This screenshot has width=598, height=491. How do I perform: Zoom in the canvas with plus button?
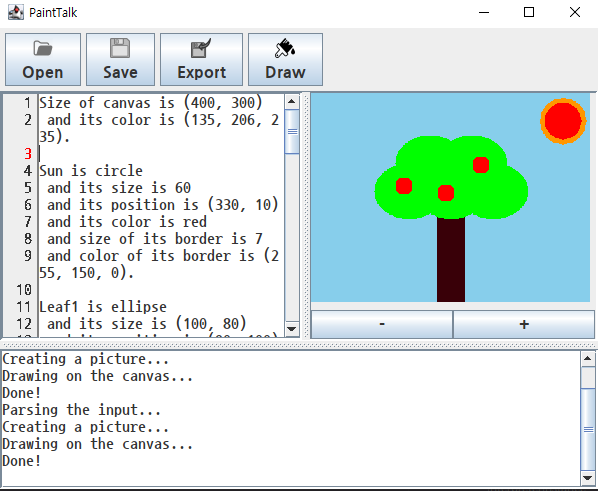coord(524,324)
